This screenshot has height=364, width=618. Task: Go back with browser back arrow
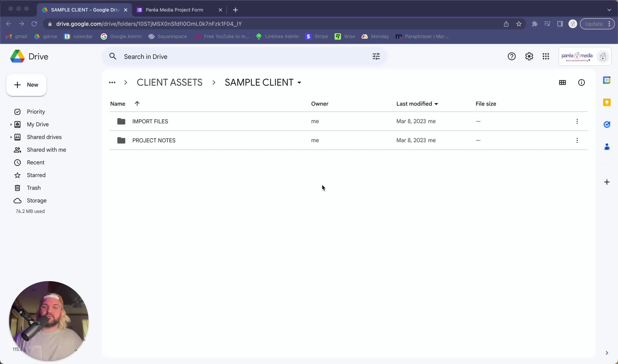click(9, 24)
